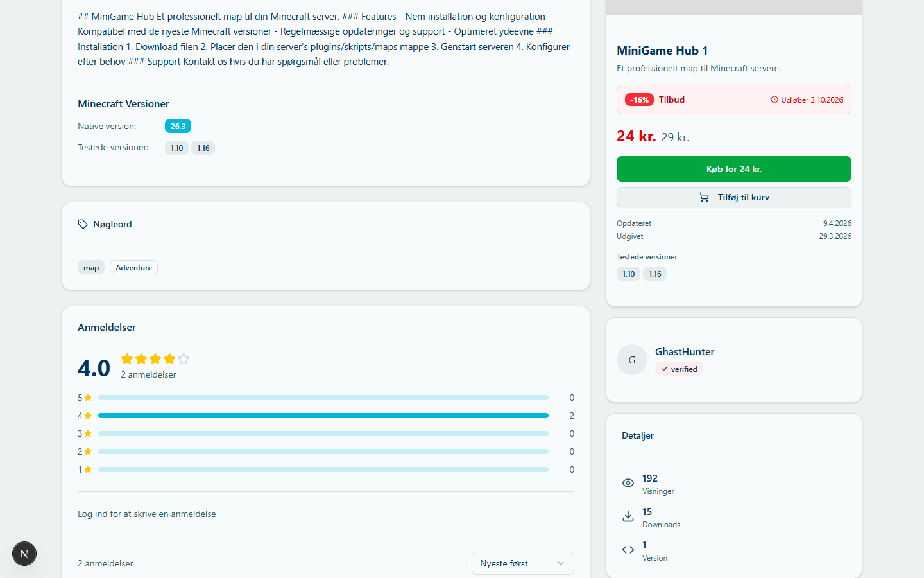924x578 pixels.
Task: Click the Next.js dev tools N icon
Action: point(24,554)
